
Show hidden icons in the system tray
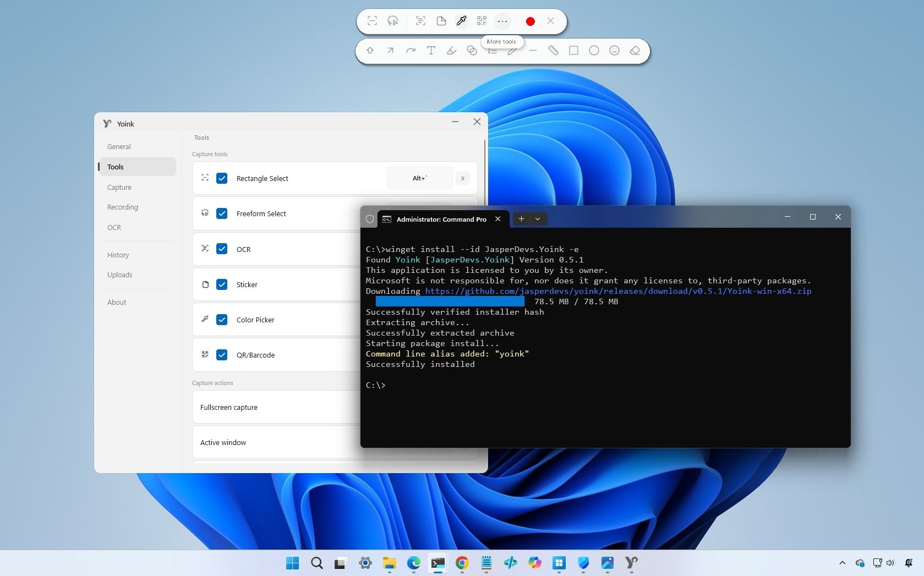[843, 563]
